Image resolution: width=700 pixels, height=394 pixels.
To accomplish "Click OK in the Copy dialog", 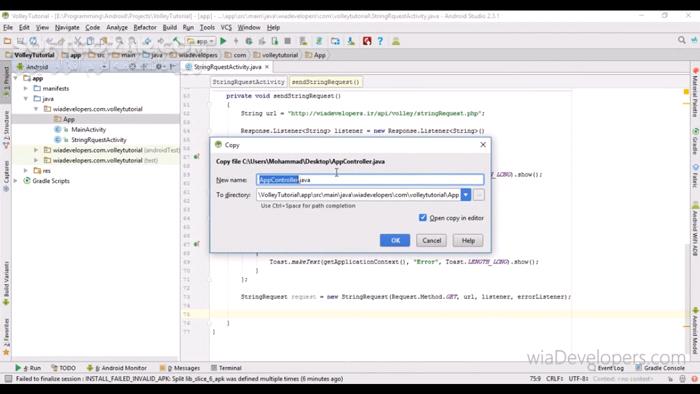I will pos(395,241).
